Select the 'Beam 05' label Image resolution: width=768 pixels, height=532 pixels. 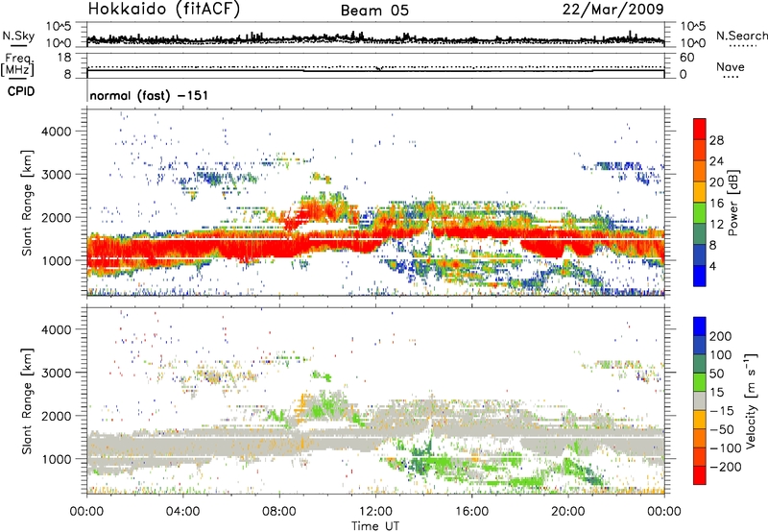(374, 11)
